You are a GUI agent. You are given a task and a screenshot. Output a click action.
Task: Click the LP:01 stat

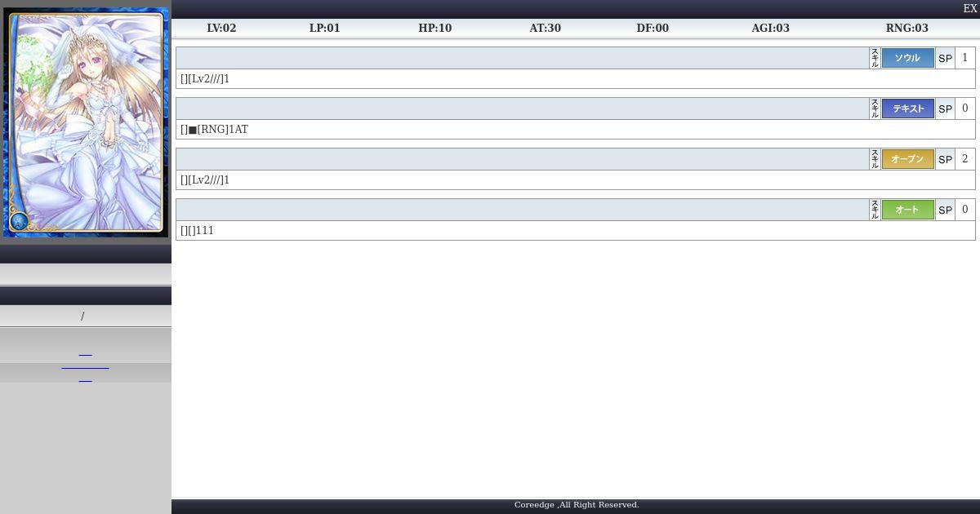324,28
